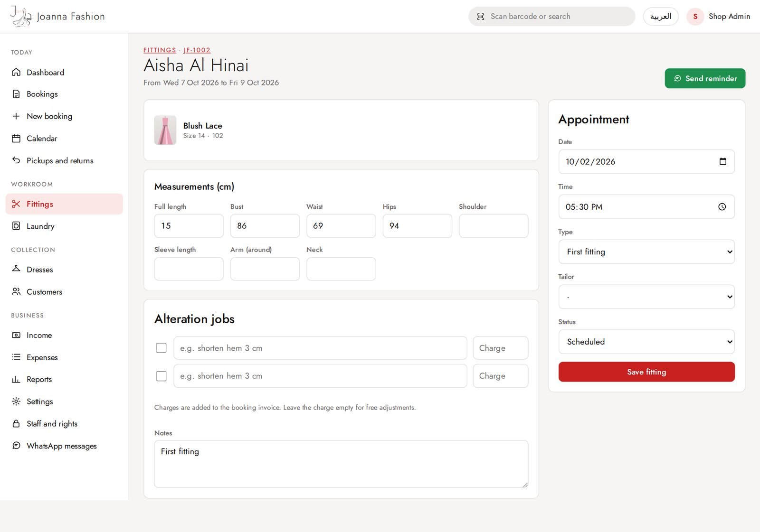
Task: Tick the second alteration job checkbox
Action: pyautogui.click(x=161, y=376)
